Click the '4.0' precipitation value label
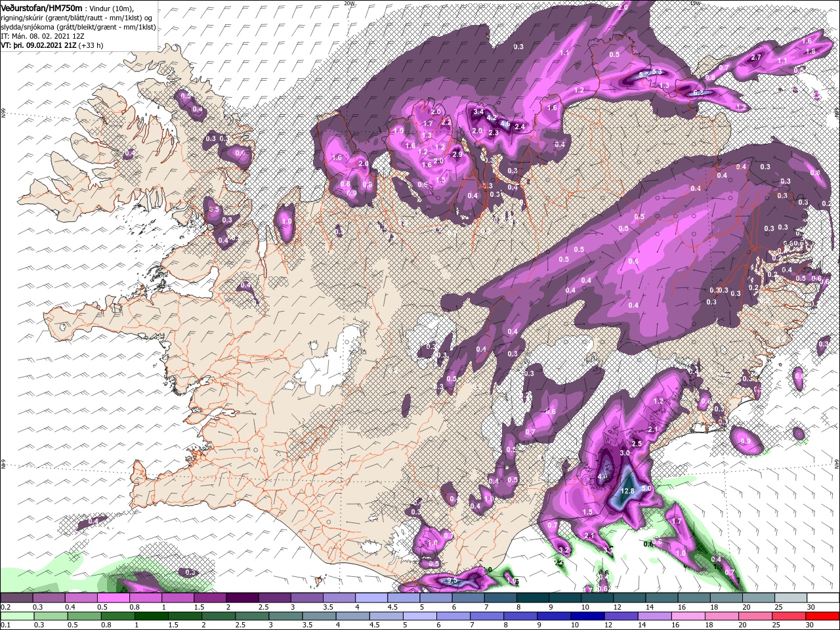Screen dimensions: 840x630 [x=604, y=477]
